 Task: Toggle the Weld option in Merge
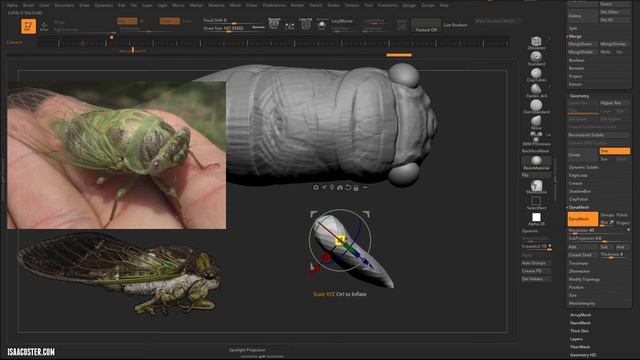tap(605, 52)
